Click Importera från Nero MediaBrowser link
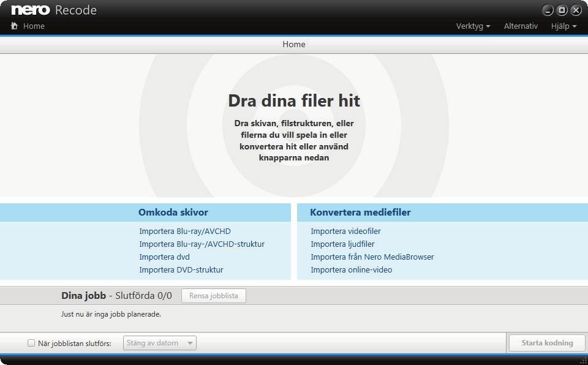Screen dimensions: 588x365 click(x=372, y=257)
